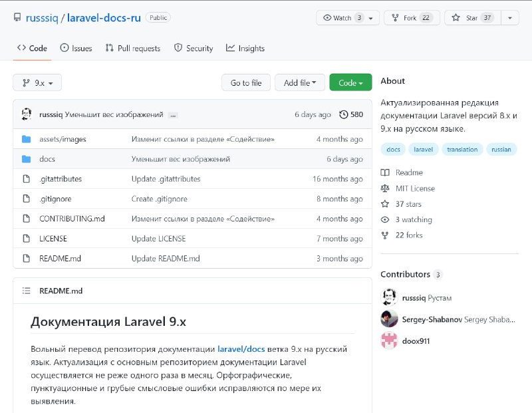This screenshot has width=532, height=413.
Task: Click doox911 contributor avatar
Action: click(x=389, y=341)
